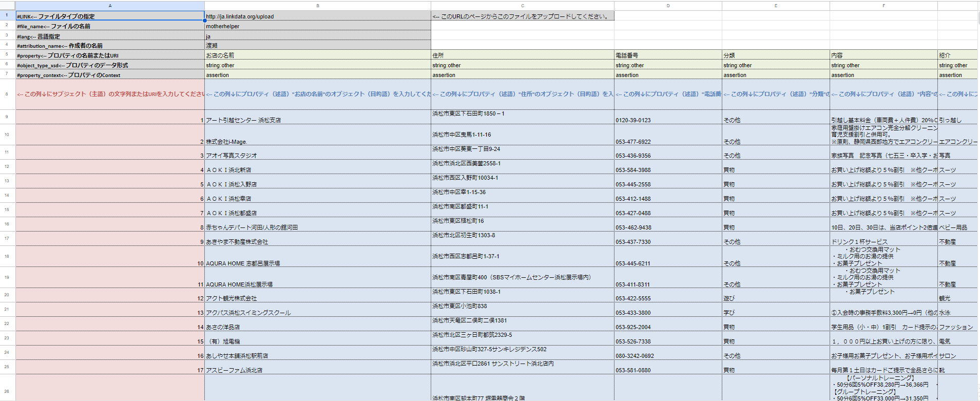
Task: Select column D header
Action: [668, 6]
